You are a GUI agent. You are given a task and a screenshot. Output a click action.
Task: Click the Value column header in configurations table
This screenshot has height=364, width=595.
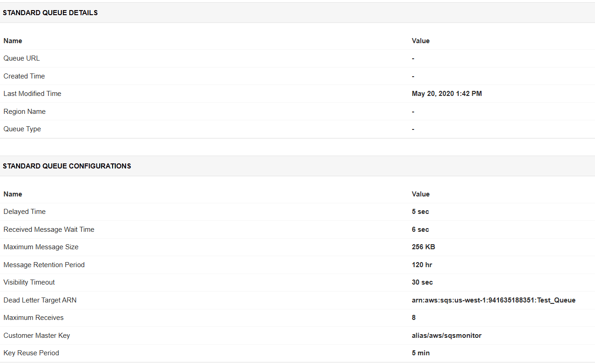[x=420, y=194]
